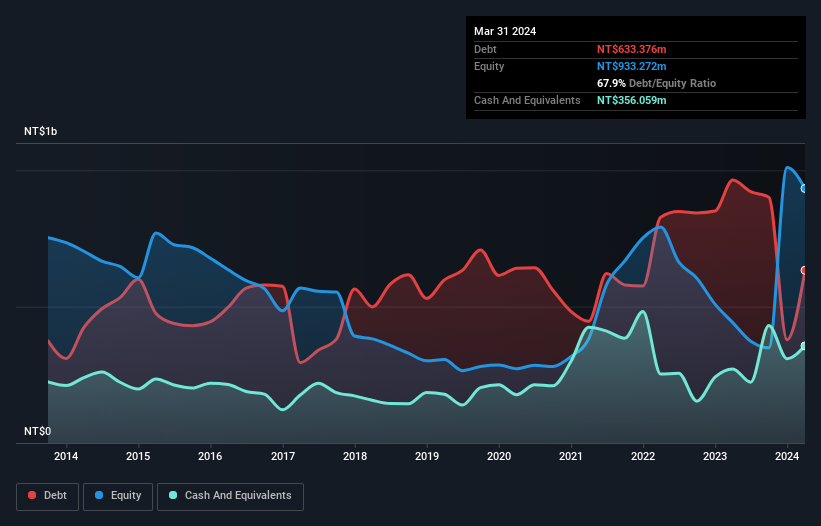Screen dimensions: 821x526
Task: Click the NT$1b y-axis label
Action: pos(41,132)
